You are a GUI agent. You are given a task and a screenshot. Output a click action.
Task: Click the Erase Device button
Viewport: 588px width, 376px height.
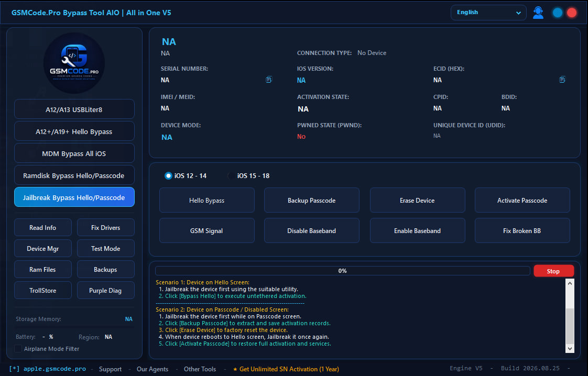tap(417, 200)
